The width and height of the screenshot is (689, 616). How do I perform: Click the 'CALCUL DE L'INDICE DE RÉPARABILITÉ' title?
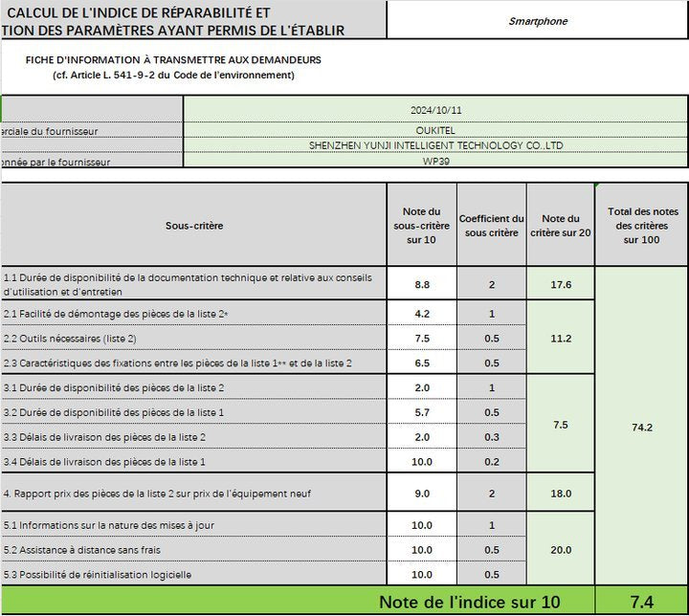point(139,12)
